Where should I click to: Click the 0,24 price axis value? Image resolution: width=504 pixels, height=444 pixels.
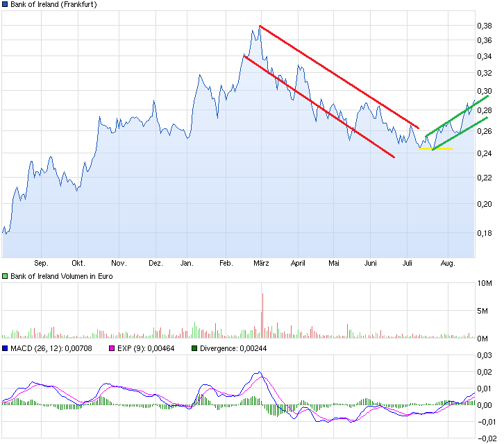click(x=485, y=153)
